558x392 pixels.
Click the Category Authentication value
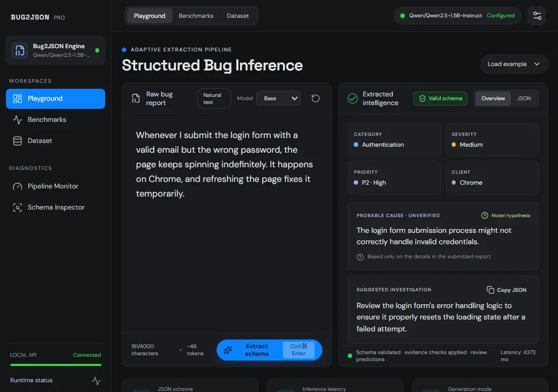coord(382,145)
